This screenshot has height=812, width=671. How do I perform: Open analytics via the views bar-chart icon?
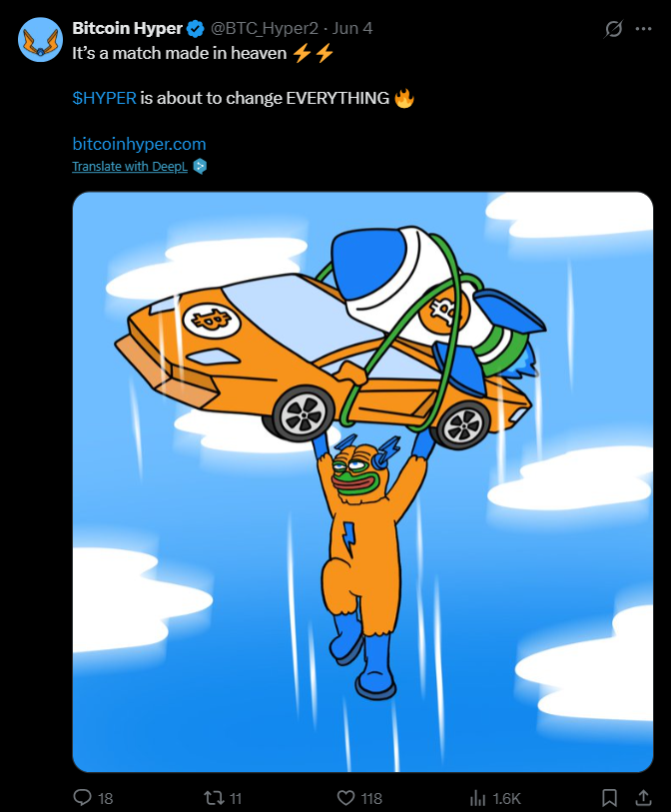pos(477,798)
